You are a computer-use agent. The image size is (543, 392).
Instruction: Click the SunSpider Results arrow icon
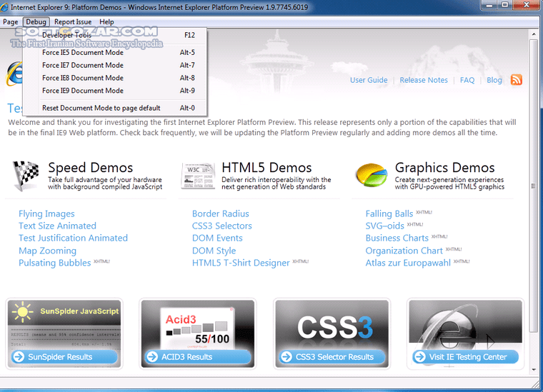tap(19, 357)
